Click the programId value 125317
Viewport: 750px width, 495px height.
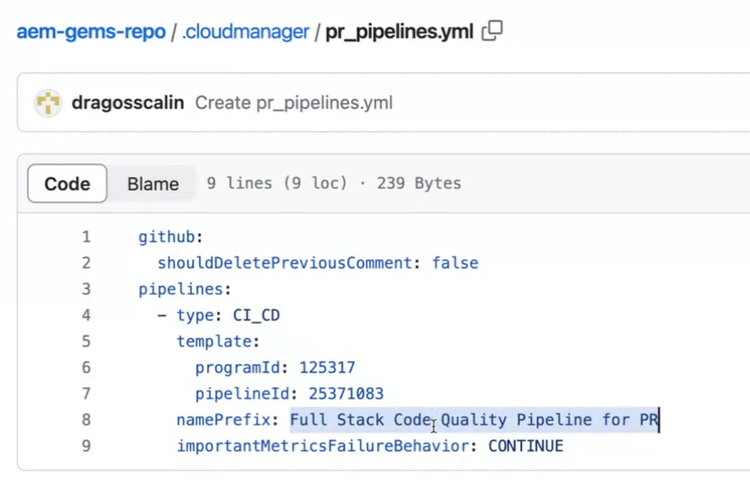(x=327, y=367)
